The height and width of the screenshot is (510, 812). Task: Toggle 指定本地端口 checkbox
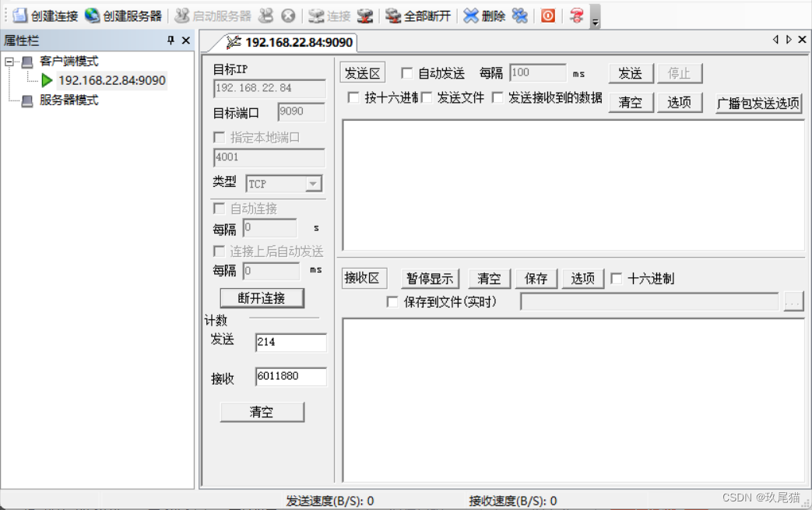pos(219,137)
